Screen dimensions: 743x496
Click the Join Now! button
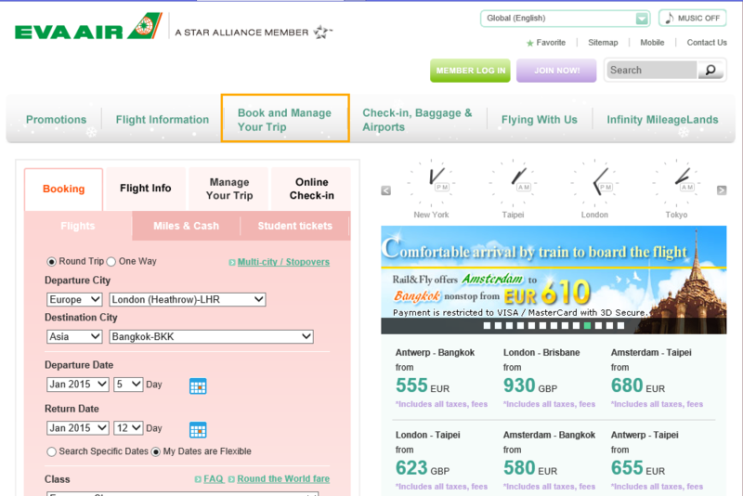pyautogui.click(x=556, y=71)
